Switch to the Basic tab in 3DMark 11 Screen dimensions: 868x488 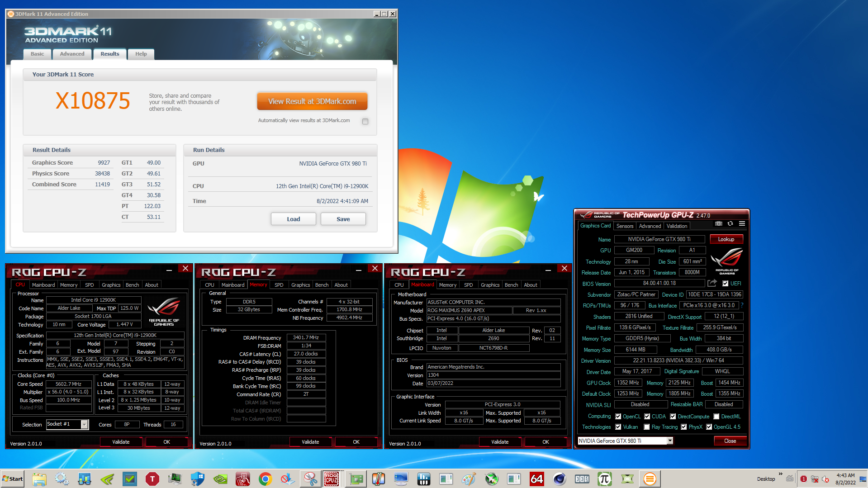(38, 54)
